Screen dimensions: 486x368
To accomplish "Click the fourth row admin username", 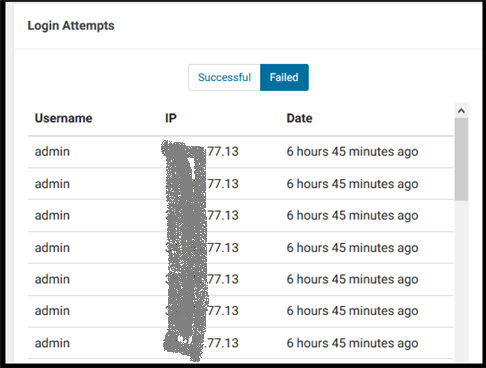I will tap(52, 248).
